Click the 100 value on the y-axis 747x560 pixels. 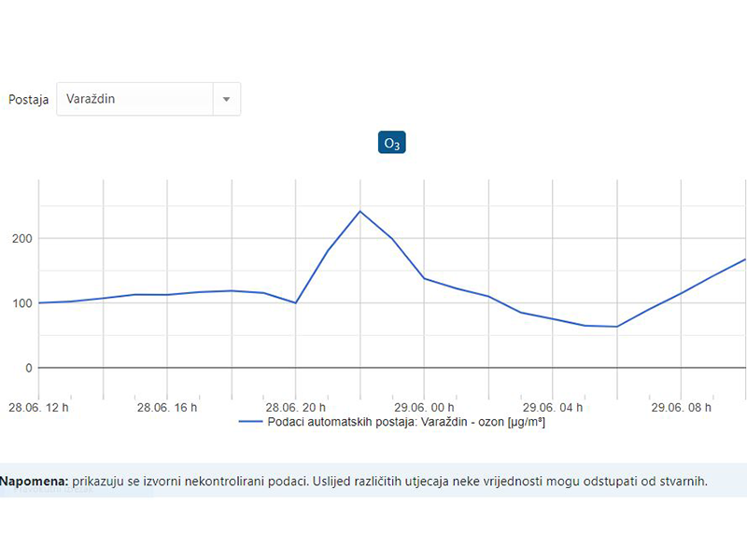pyautogui.click(x=21, y=303)
